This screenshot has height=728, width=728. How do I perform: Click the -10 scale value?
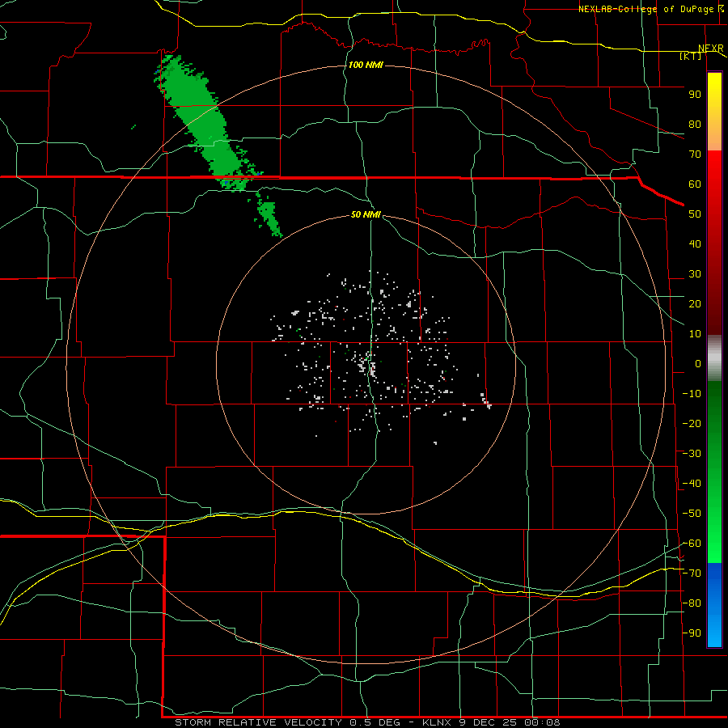pyautogui.click(x=692, y=394)
